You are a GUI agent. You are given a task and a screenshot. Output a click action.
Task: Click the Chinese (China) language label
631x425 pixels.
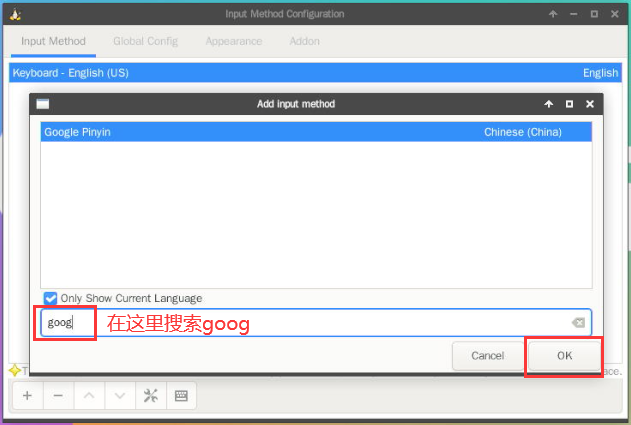point(523,132)
